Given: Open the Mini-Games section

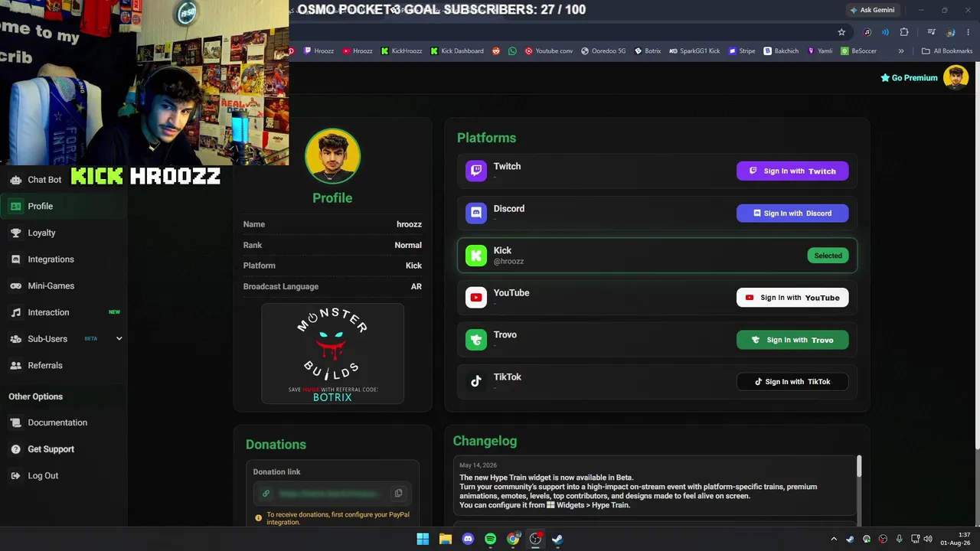Looking at the screenshot, I should [51, 285].
